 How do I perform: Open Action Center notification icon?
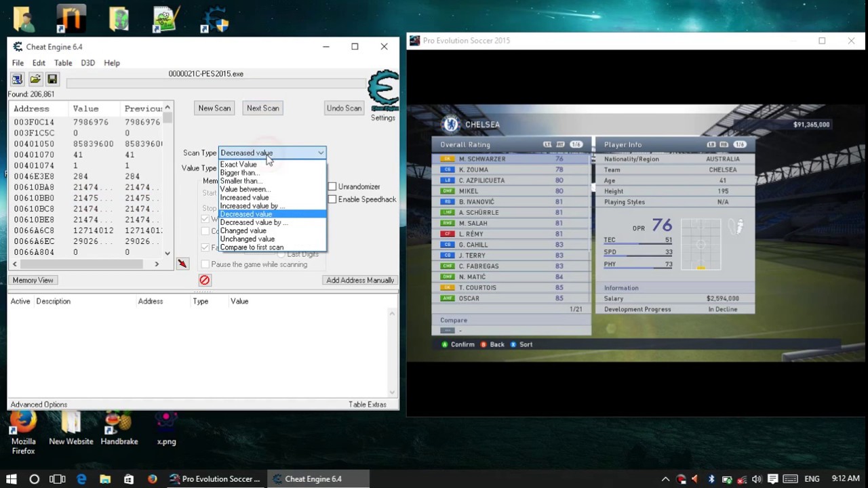pos(772,479)
